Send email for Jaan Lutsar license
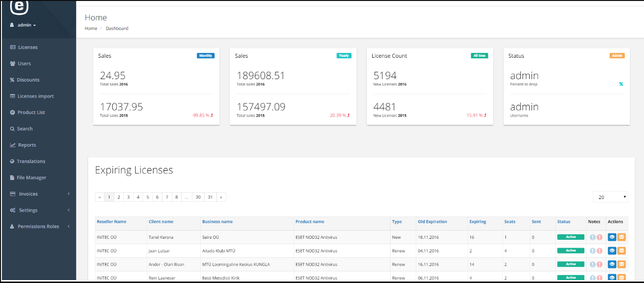The height and width of the screenshot is (283, 644). 622,250
